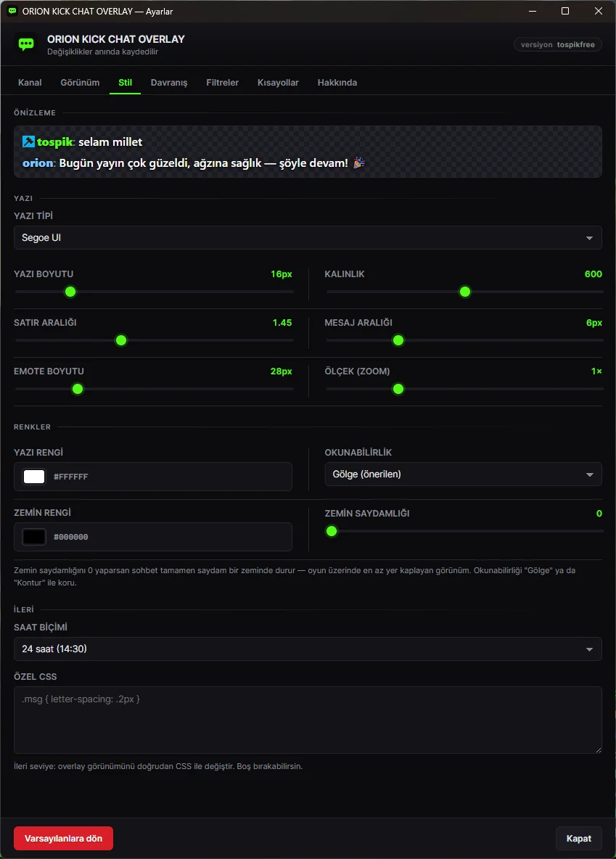Viewport: 616px width, 859px height.
Task: Select the Stil tab
Action: pos(125,82)
